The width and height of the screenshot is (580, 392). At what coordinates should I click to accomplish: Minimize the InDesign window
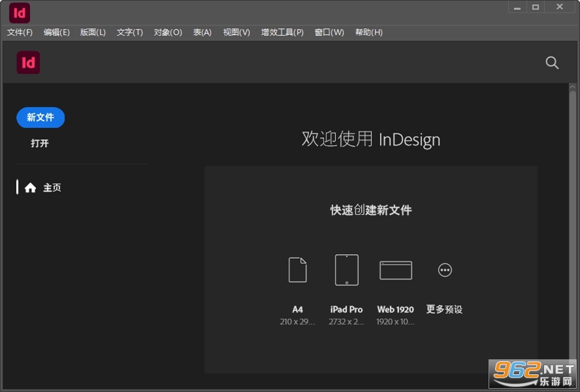tap(517, 7)
